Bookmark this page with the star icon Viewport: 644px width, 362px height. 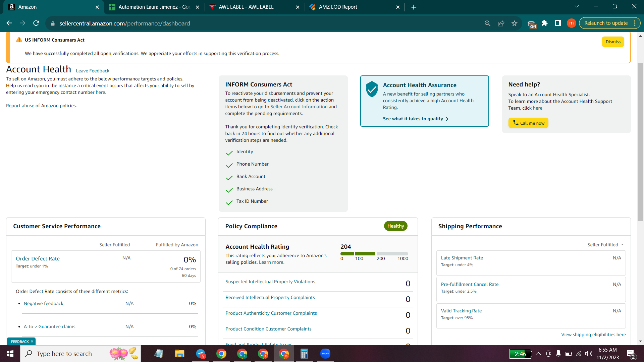coord(514,23)
